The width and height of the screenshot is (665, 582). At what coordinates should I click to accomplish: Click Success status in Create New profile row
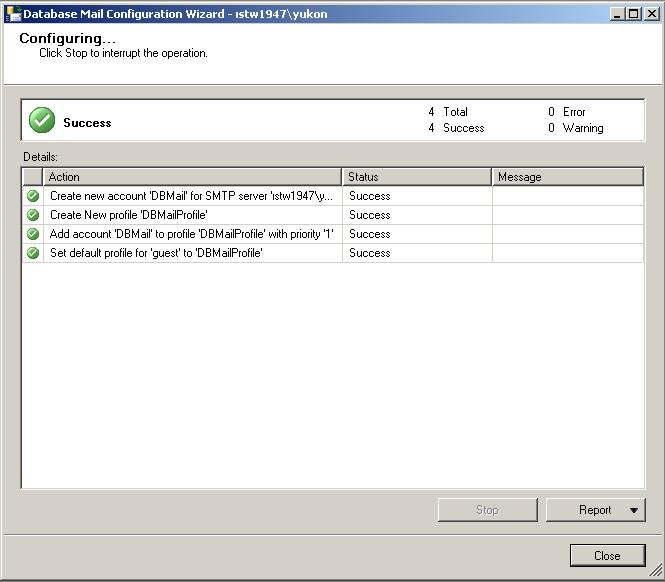[369, 215]
